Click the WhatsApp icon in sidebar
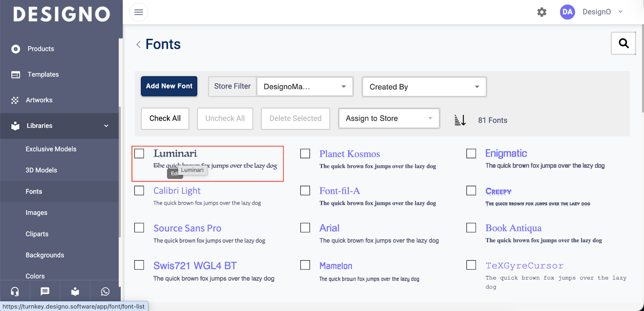This screenshot has height=311, width=644. click(105, 291)
